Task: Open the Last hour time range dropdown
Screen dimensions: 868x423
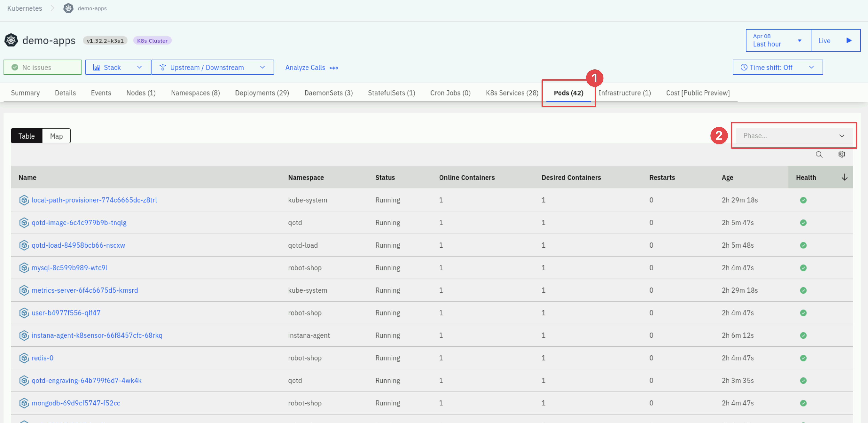Action: tap(778, 41)
